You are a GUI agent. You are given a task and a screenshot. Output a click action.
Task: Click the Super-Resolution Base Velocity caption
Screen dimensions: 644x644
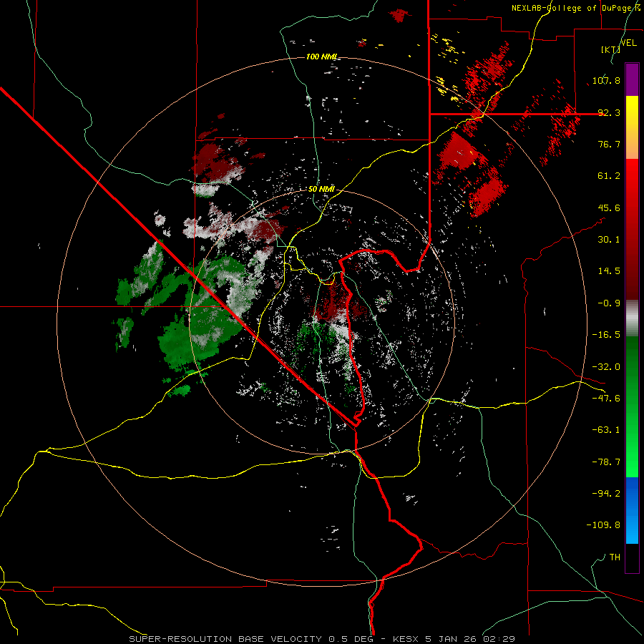321,639
